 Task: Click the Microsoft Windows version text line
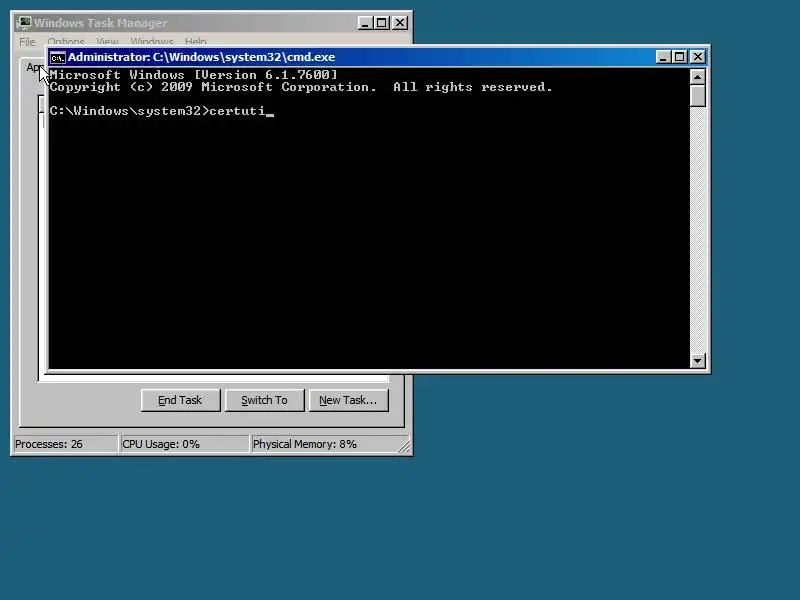(x=193, y=74)
